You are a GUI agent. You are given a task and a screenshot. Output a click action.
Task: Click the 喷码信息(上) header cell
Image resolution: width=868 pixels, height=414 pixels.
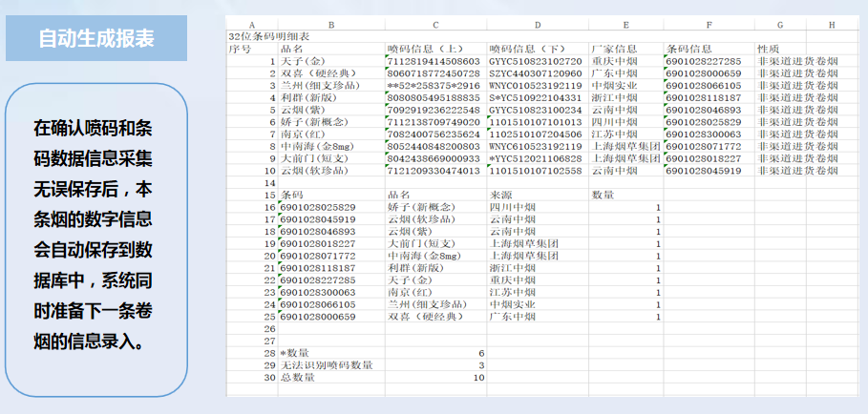425,48
